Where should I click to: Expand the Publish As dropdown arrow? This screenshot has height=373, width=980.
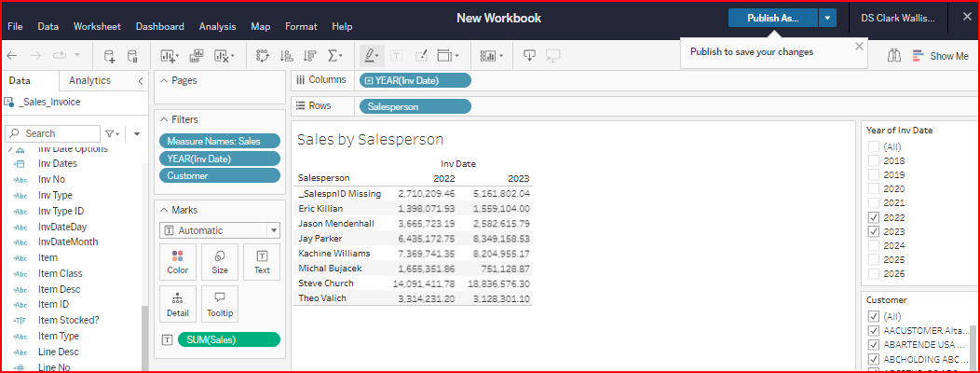click(x=828, y=18)
